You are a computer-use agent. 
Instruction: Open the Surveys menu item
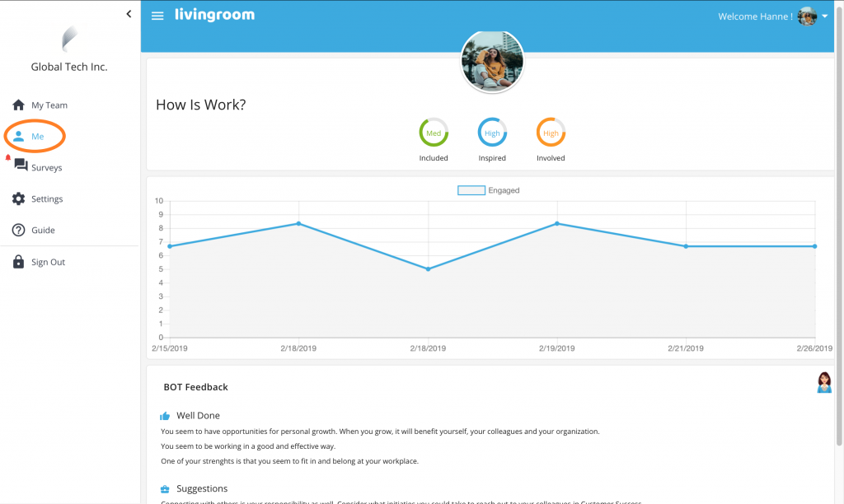pos(46,167)
